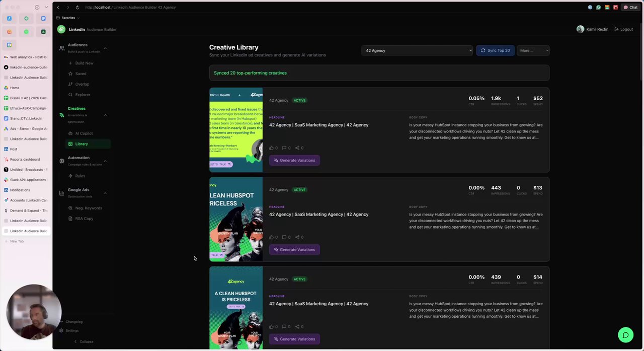Collapse the Creatives section chevron
Viewport: 644px width, 351px height.
105,115
